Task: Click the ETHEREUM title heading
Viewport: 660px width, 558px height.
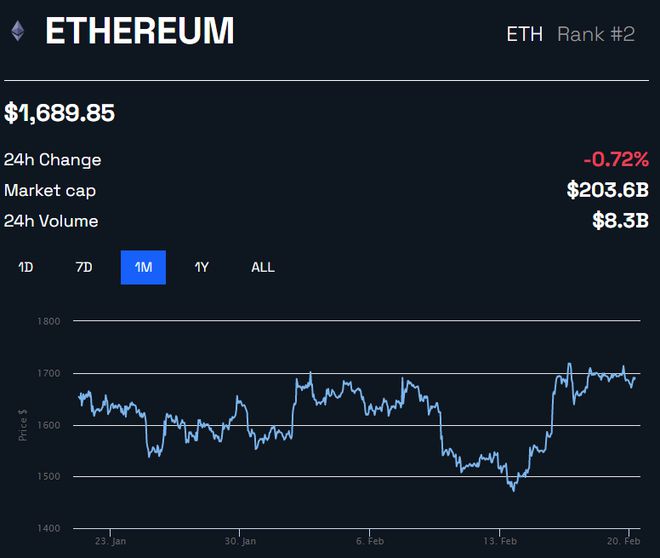Action: (x=140, y=32)
